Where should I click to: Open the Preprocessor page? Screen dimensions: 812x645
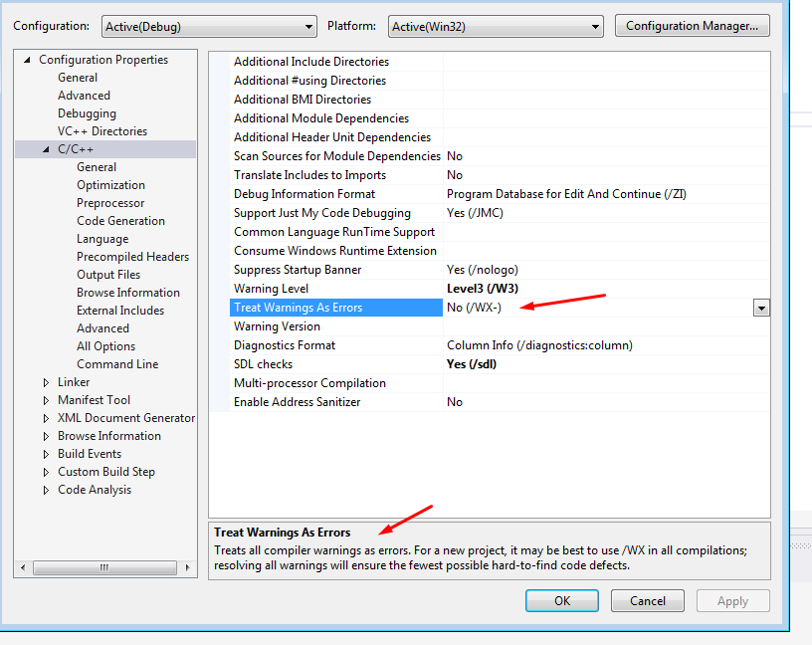click(x=110, y=203)
